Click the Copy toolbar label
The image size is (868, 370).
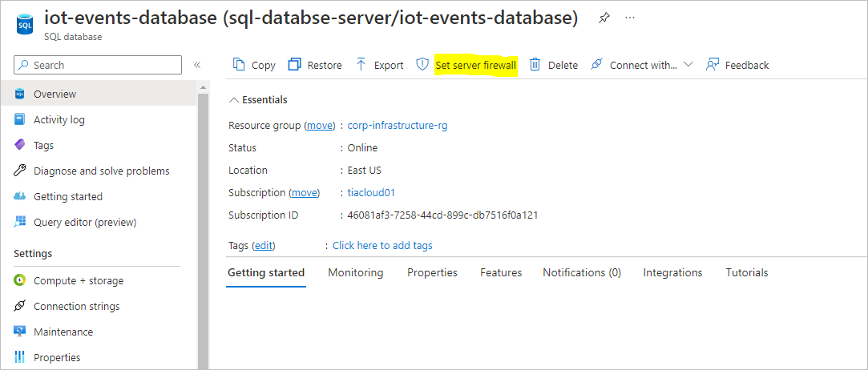click(x=264, y=65)
